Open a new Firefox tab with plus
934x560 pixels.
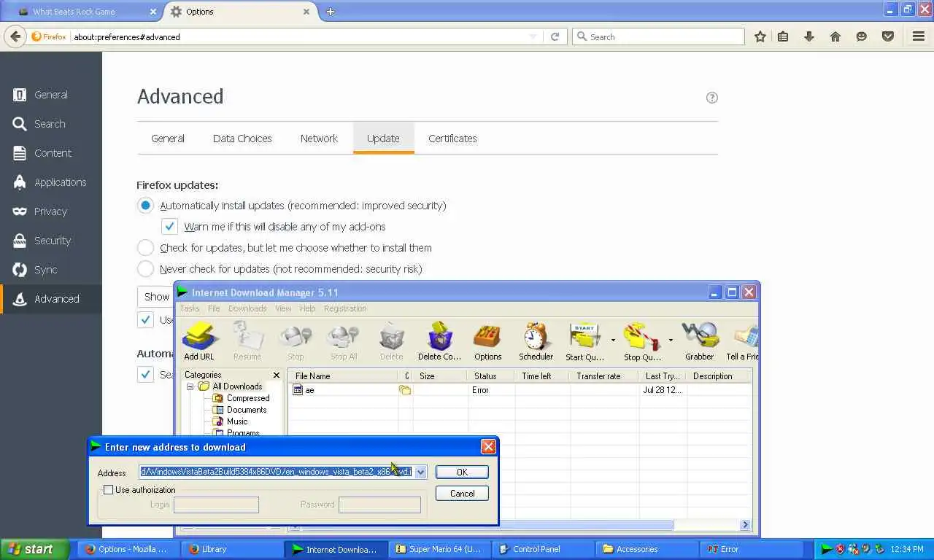click(x=331, y=12)
